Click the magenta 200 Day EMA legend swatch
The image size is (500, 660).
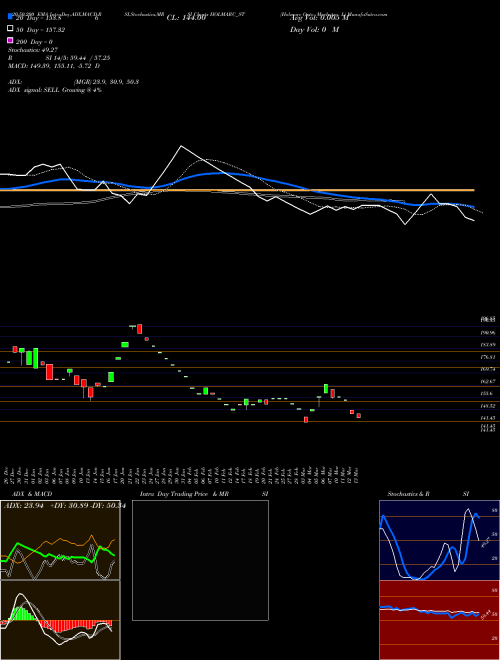[10, 41]
